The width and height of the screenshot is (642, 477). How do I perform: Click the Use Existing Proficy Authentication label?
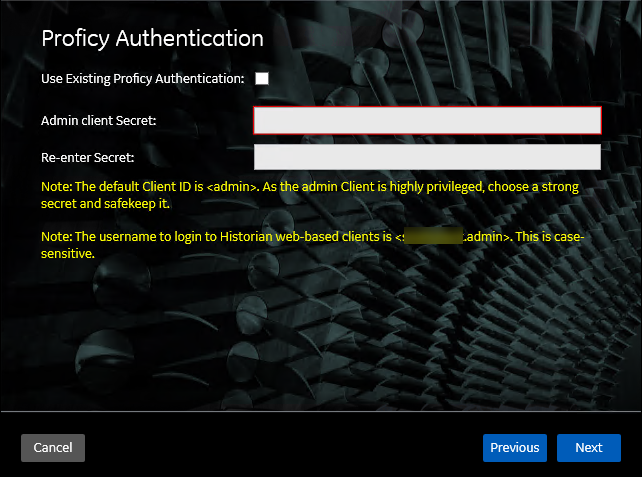coord(142,79)
